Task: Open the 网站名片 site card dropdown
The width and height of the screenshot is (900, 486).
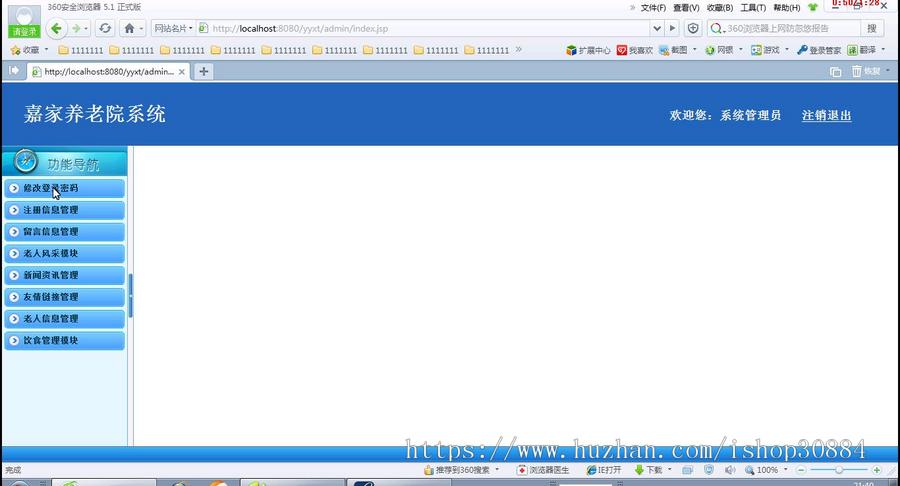Action: pos(173,28)
